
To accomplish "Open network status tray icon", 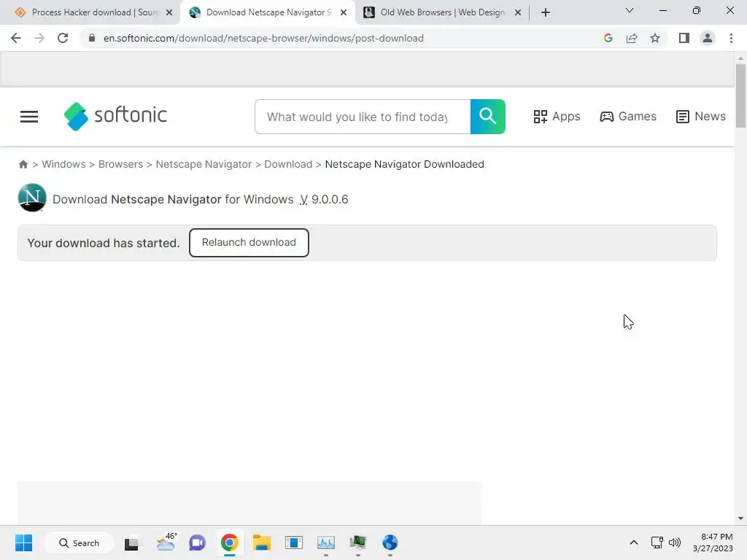I will (x=657, y=542).
